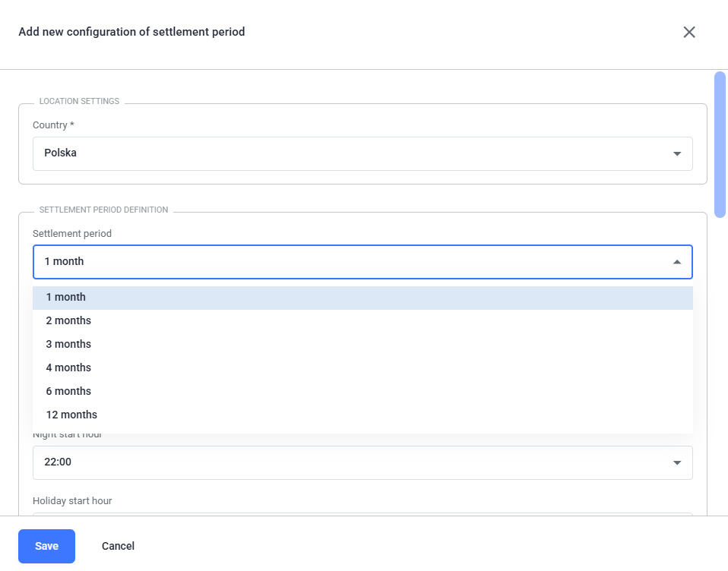Cancel adding the configuration

(118, 547)
